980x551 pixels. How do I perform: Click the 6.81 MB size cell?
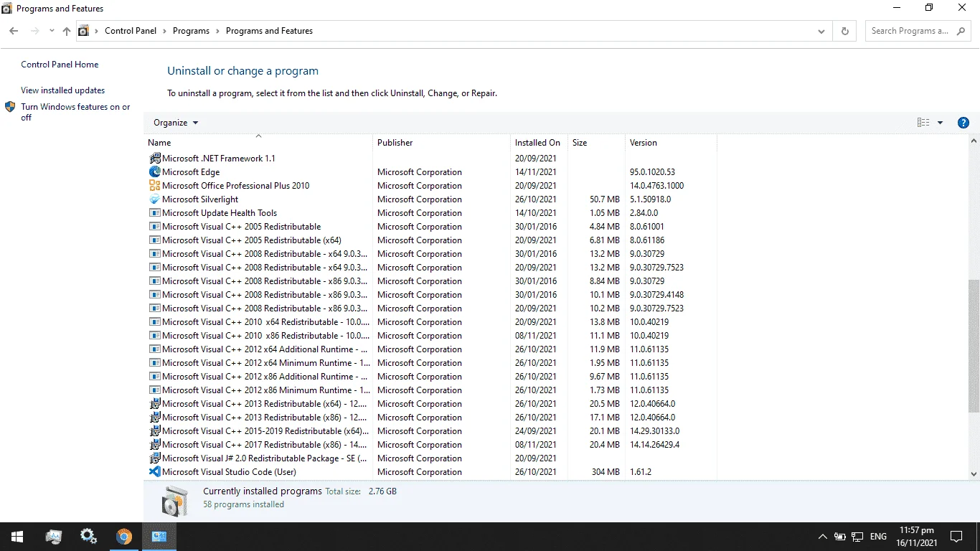[x=605, y=240]
